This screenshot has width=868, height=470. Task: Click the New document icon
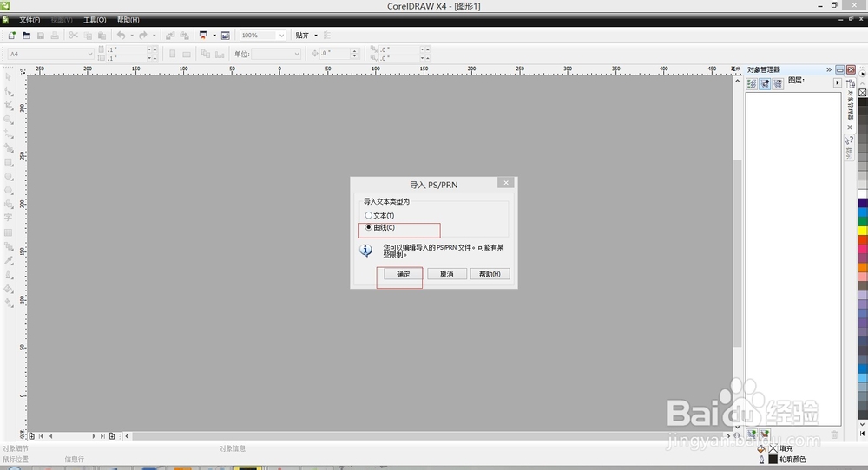(11, 36)
